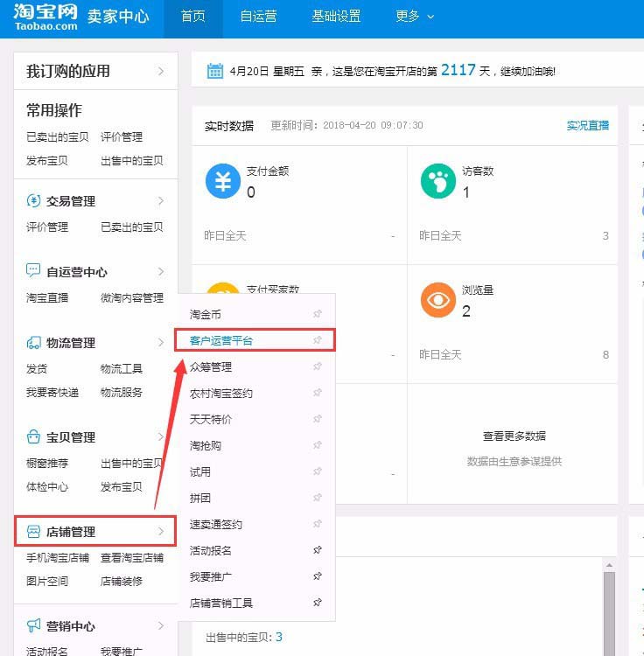
Task: Expand the 宝贝管理 chevron
Action: click(161, 437)
